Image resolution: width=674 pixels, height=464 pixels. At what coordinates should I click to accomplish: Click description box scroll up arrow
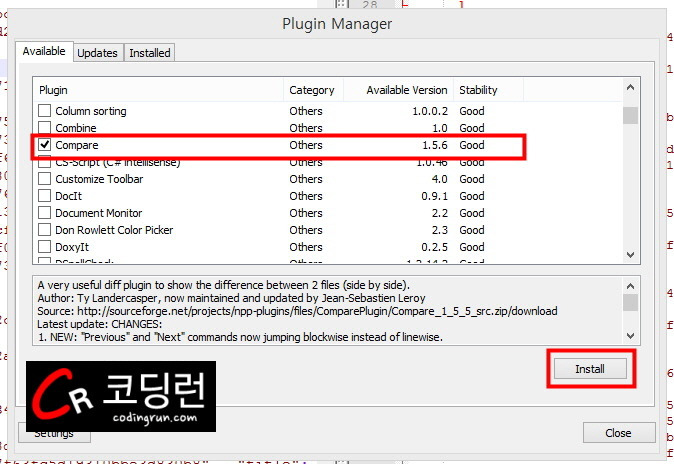(631, 286)
